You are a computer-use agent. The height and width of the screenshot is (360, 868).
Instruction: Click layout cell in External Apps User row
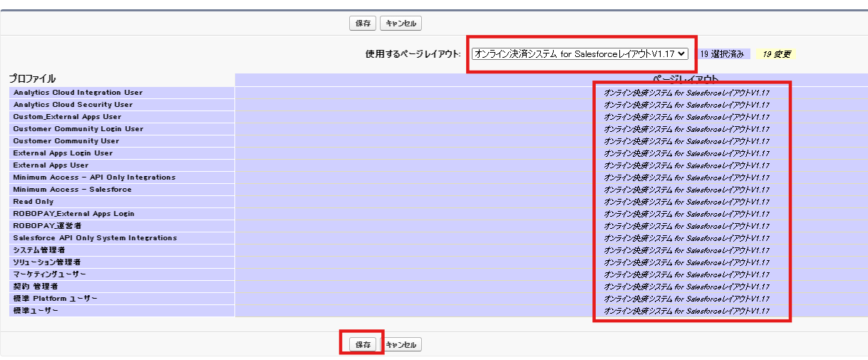687,165
